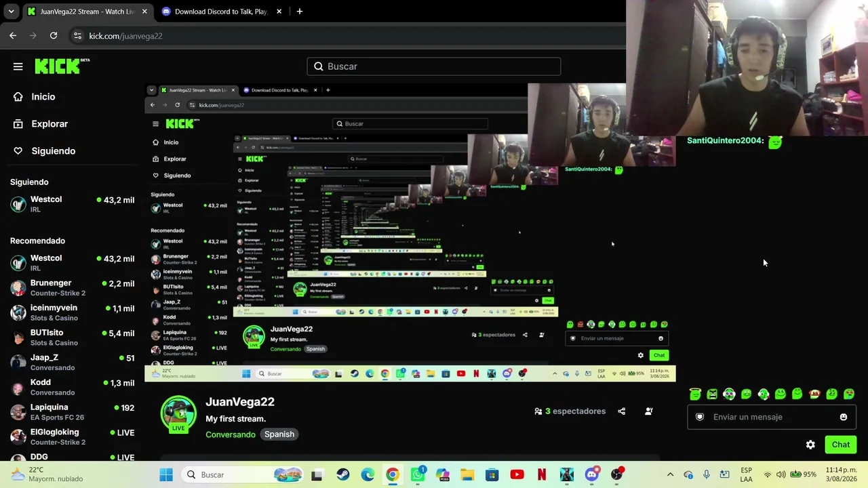Click the shield badge icon in message box
The height and width of the screenshot is (488, 868).
pos(700,417)
